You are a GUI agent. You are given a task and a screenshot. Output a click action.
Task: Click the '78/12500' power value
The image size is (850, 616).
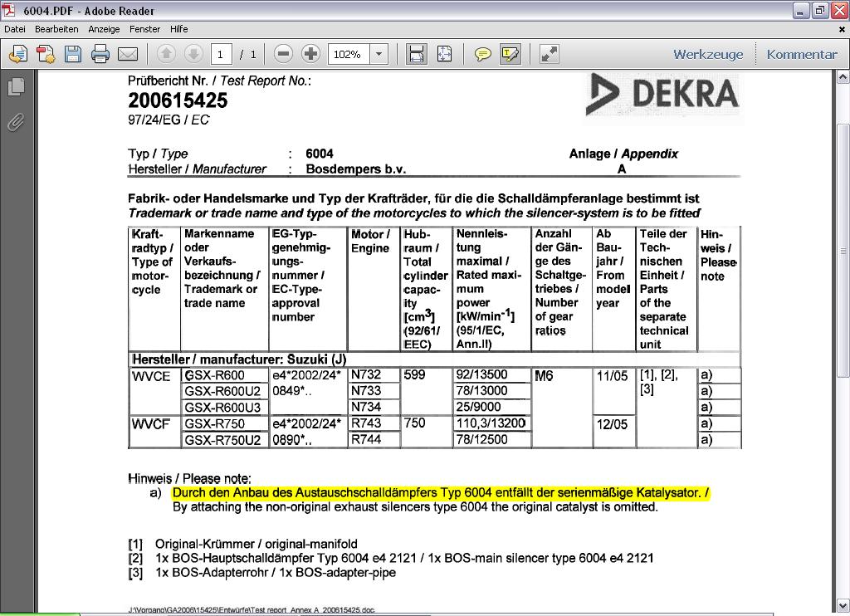[x=482, y=439]
